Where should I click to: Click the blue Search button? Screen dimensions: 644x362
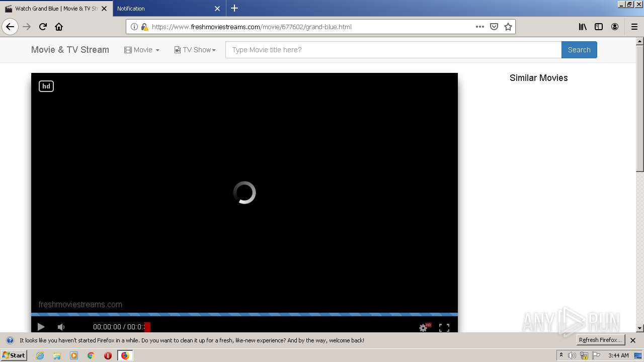[x=579, y=50]
